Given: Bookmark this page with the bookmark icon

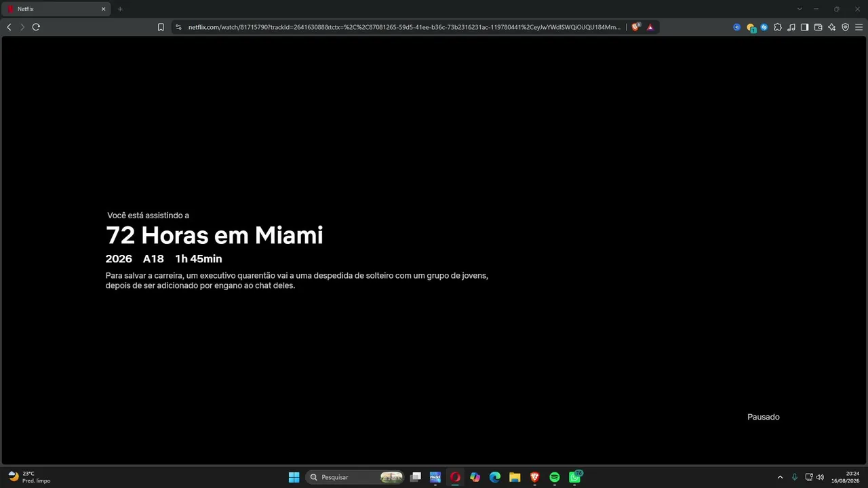Looking at the screenshot, I should point(161,27).
